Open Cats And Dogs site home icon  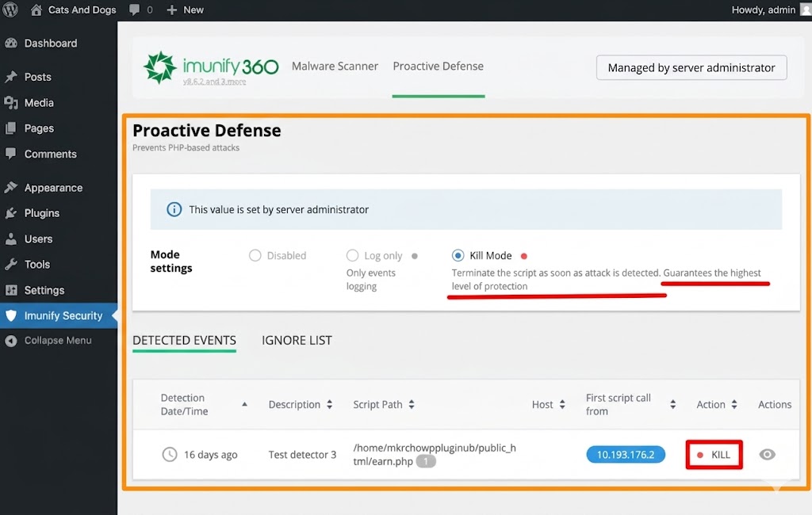pyautogui.click(x=36, y=10)
